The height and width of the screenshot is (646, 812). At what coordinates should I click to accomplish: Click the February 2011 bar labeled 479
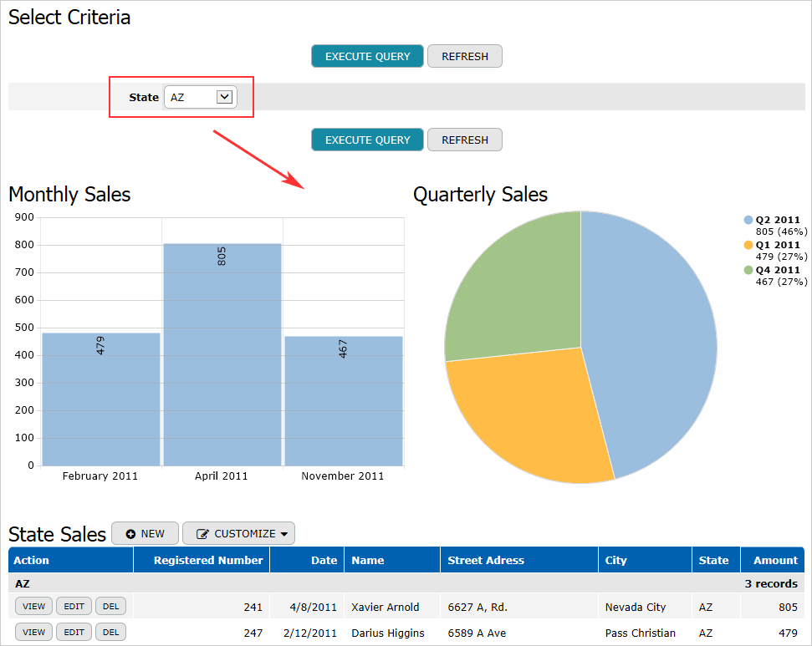[x=101, y=399]
